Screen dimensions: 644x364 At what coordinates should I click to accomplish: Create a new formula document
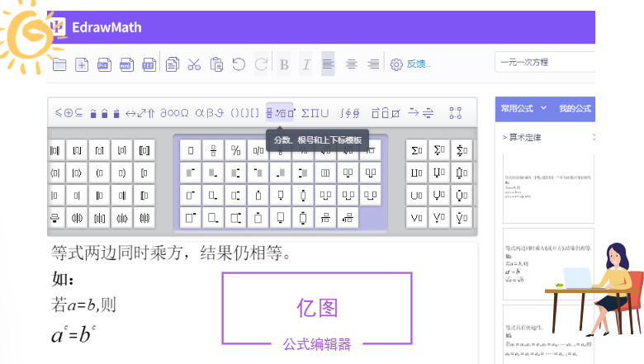point(82,64)
